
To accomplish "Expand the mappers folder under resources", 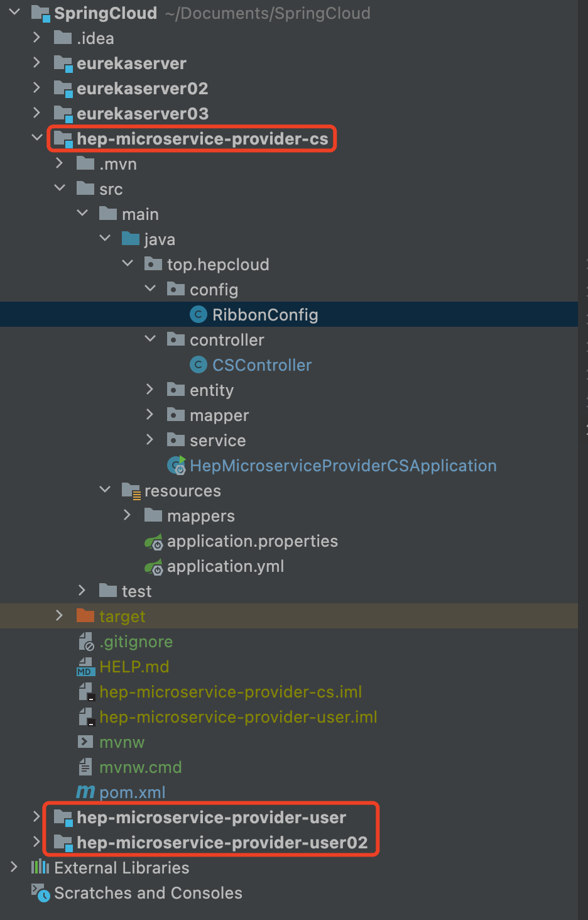I will 128,515.
